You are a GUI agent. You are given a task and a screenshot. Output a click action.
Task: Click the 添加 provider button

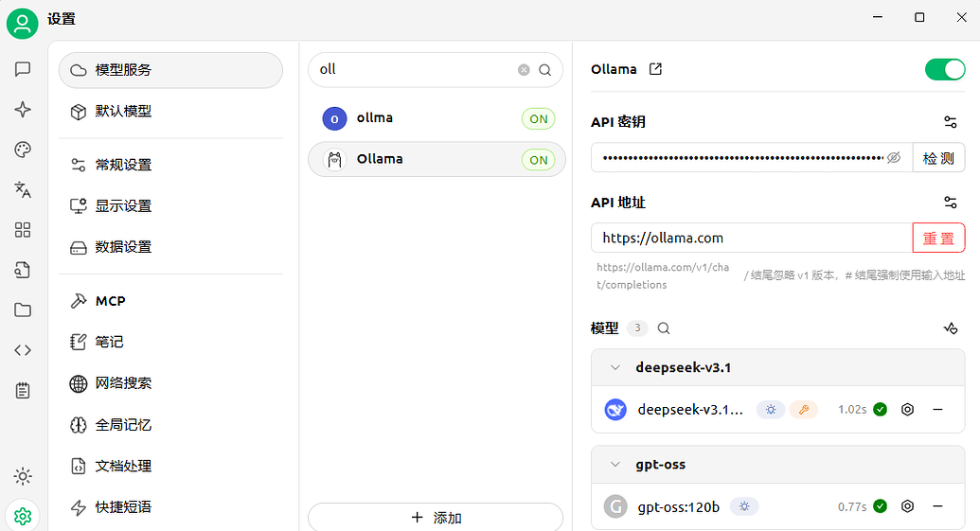(x=436, y=517)
